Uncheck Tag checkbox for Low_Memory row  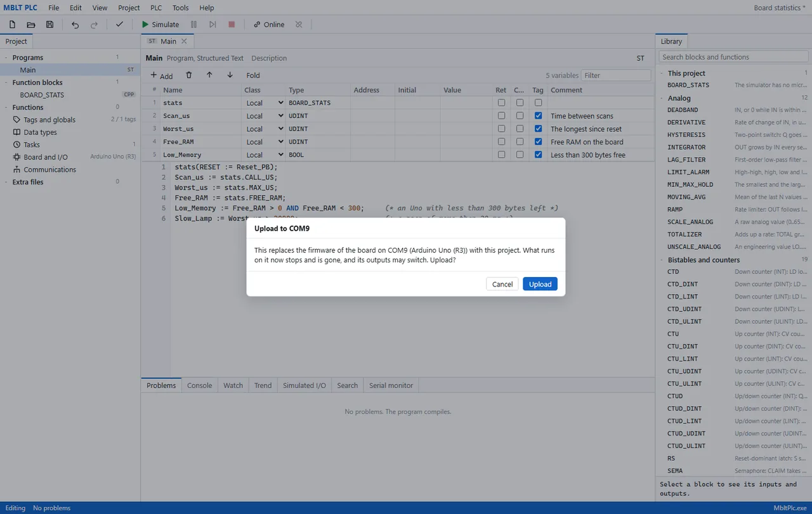(538, 155)
